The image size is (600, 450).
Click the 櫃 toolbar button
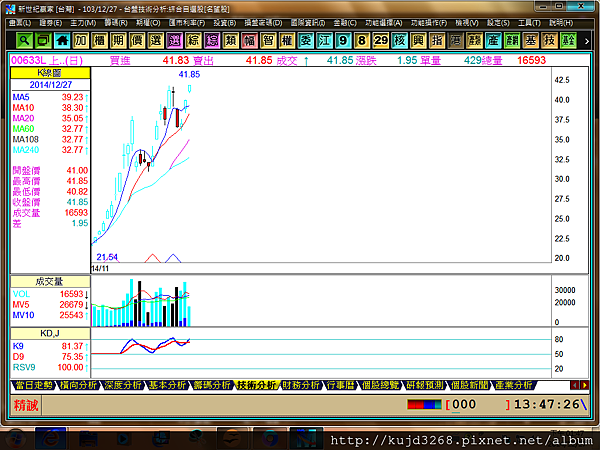[99, 40]
